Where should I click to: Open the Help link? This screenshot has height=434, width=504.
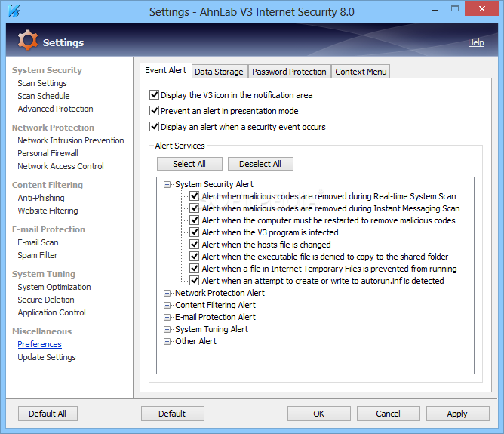[x=476, y=42]
